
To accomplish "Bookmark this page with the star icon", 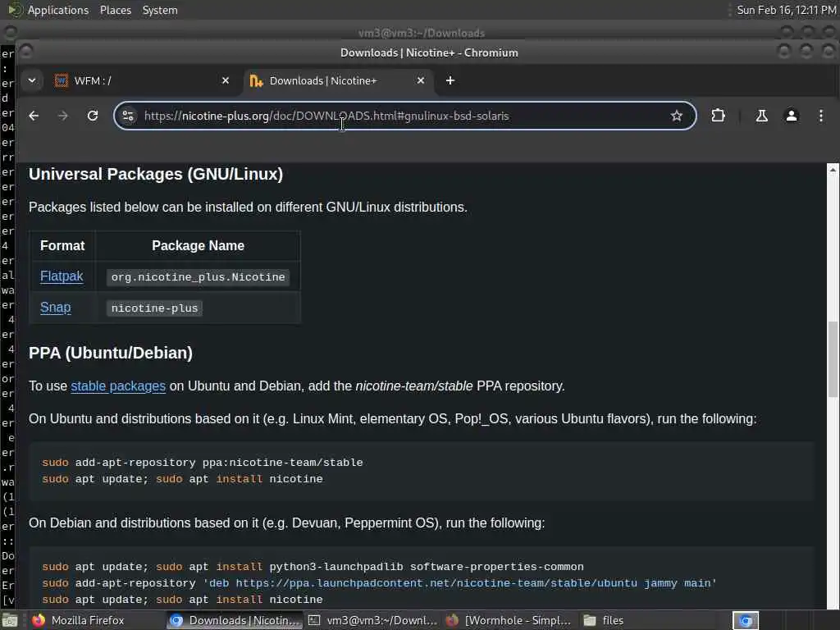I will (677, 116).
